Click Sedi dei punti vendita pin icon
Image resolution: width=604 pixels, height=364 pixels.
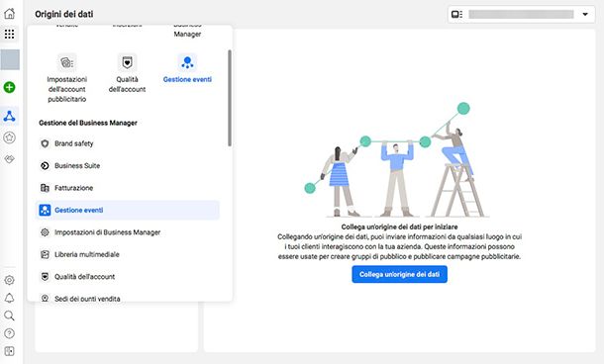pyautogui.click(x=45, y=299)
